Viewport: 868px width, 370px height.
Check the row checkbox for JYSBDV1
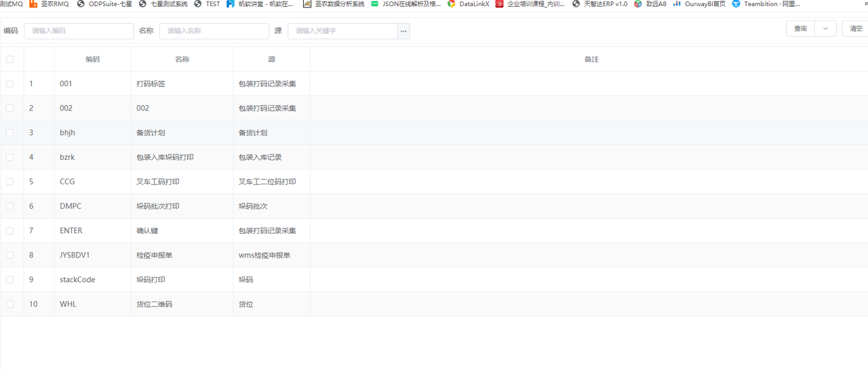[x=9, y=255]
